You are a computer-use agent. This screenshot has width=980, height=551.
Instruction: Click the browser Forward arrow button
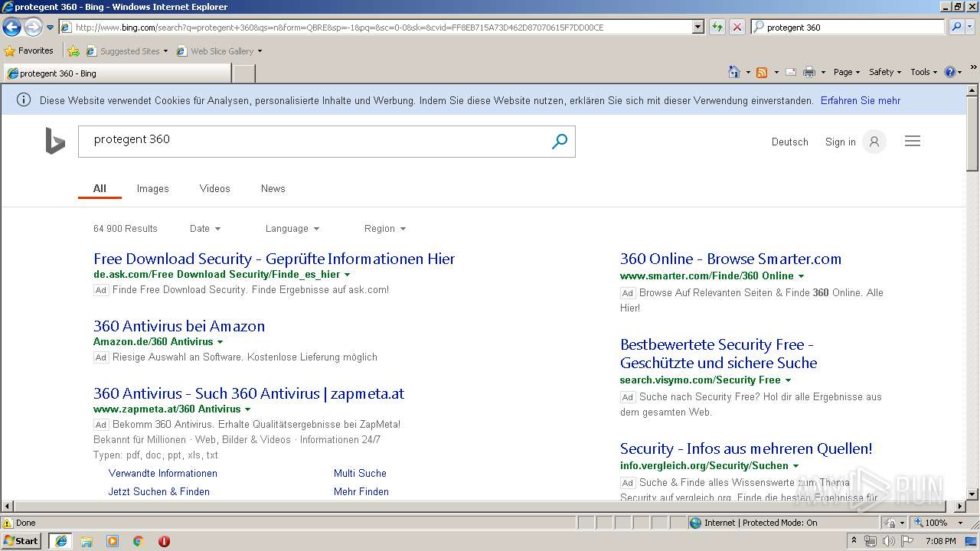coord(33,28)
